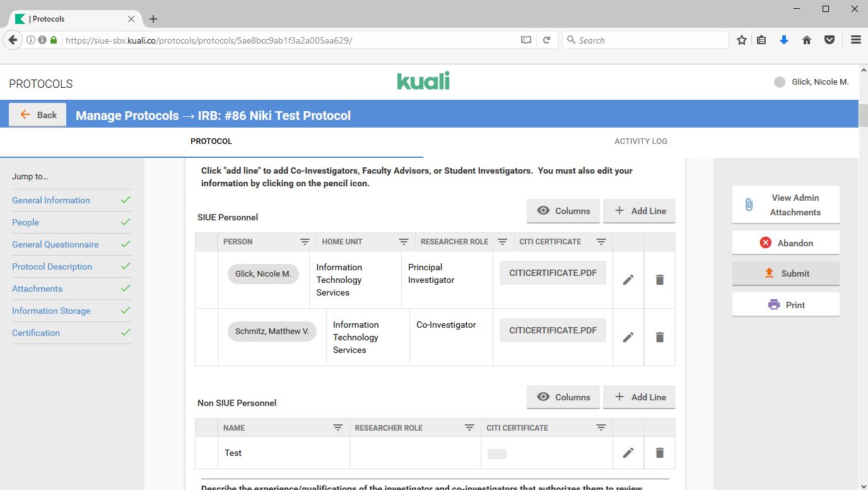Bookmark this page with star icon
Screen dimensions: 868x490
coord(741,40)
